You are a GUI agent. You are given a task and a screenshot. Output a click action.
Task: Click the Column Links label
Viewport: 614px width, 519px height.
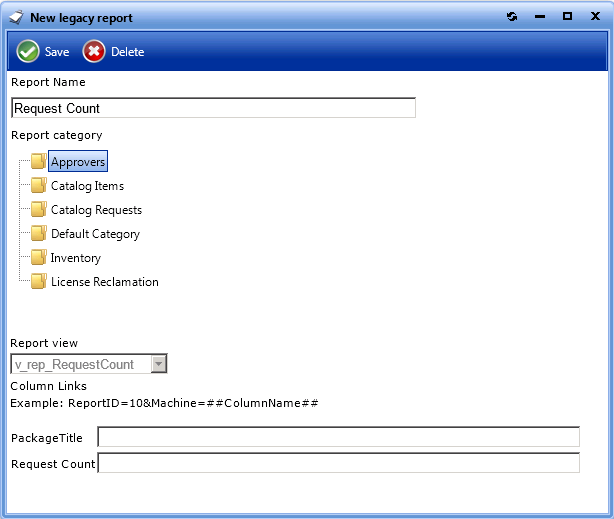pos(49,386)
